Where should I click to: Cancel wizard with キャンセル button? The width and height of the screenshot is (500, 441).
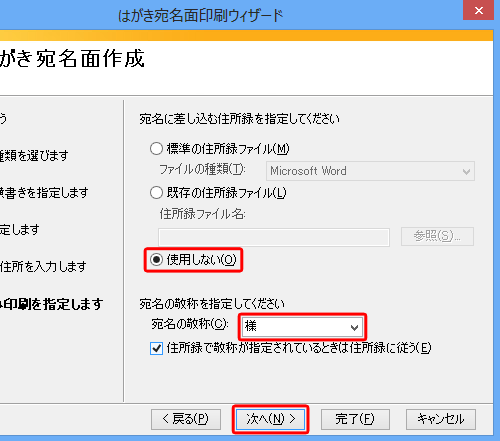pos(441,419)
